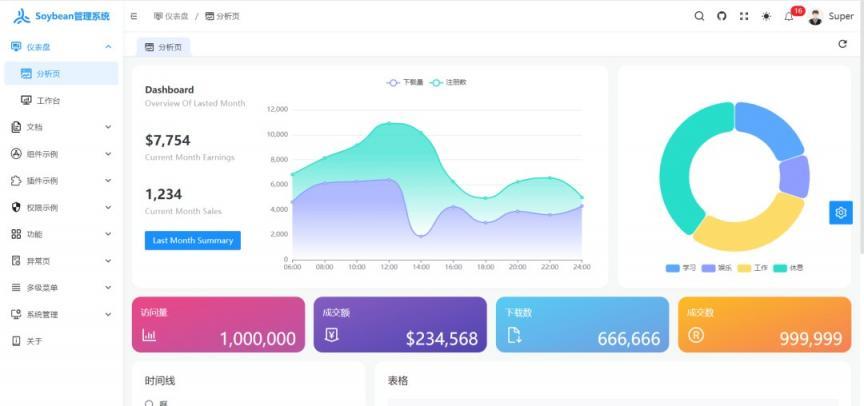Click the 异常页 icon in sidebar

pyautogui.click(x=16, y=261)
